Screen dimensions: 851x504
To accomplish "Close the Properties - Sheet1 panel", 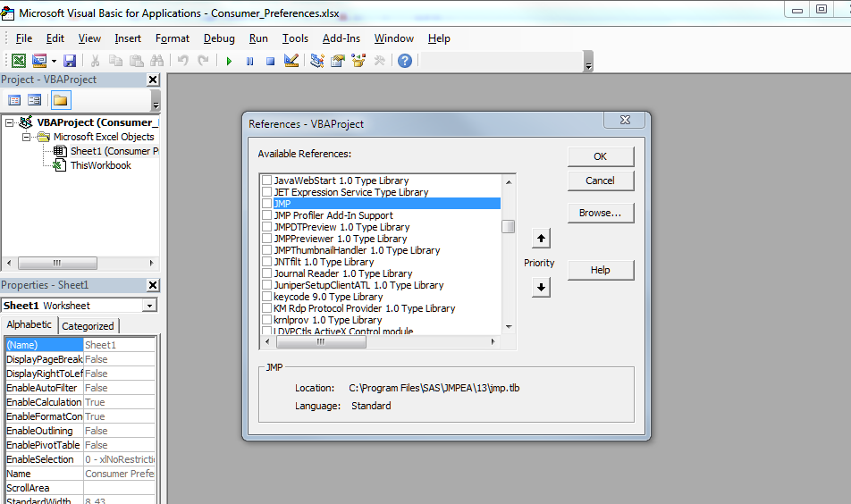I will pyautogui.click(x=153, y=285).
